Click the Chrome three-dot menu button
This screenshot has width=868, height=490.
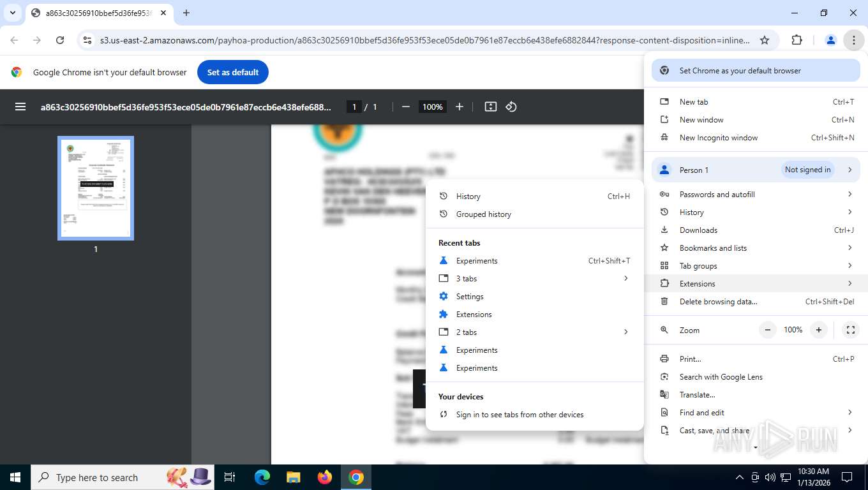(x=853, y=40)
